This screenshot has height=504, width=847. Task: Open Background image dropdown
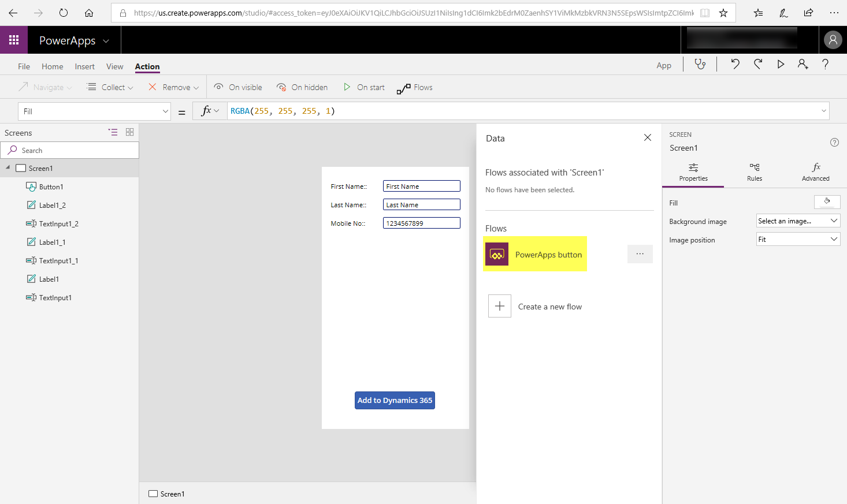(798, 221)
